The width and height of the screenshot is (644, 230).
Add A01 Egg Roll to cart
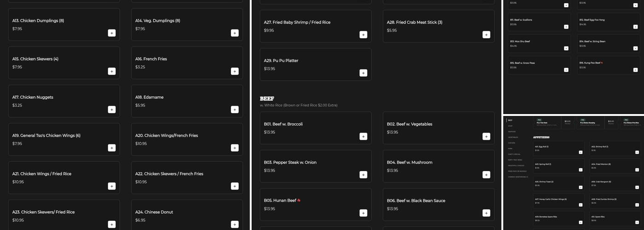pos(581,152)
